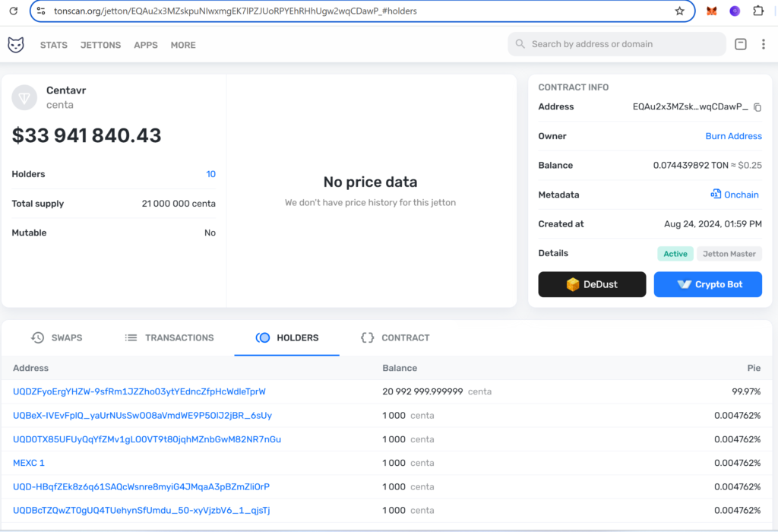778x532 pixels.
Task: Click the total supply 21 000 000 centa
Action: 179,204
